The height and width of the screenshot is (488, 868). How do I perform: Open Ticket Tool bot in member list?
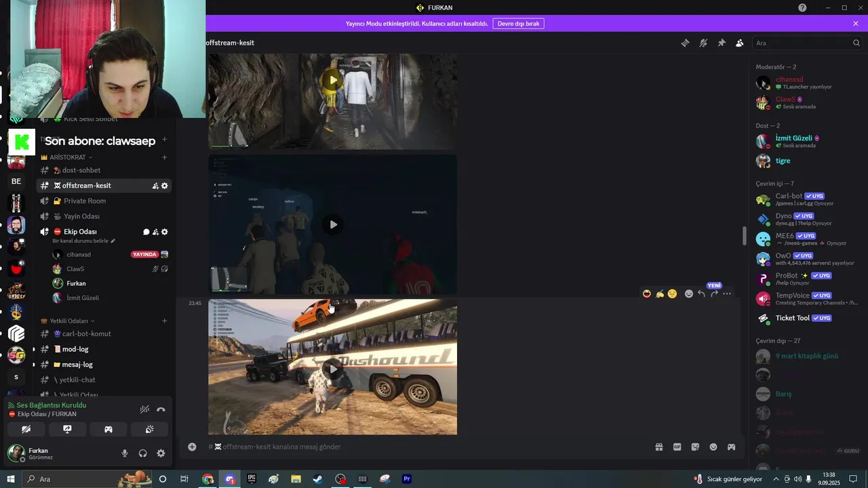[807, 318]
